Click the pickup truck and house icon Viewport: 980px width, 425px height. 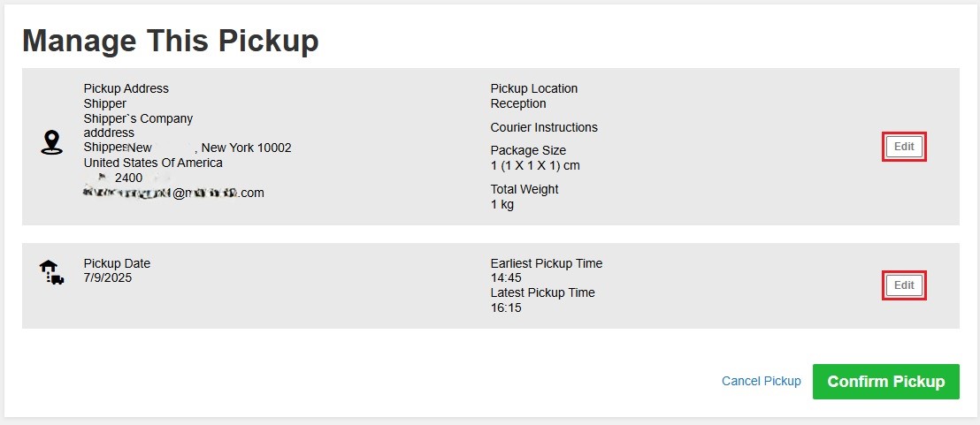tap(51, 273)
